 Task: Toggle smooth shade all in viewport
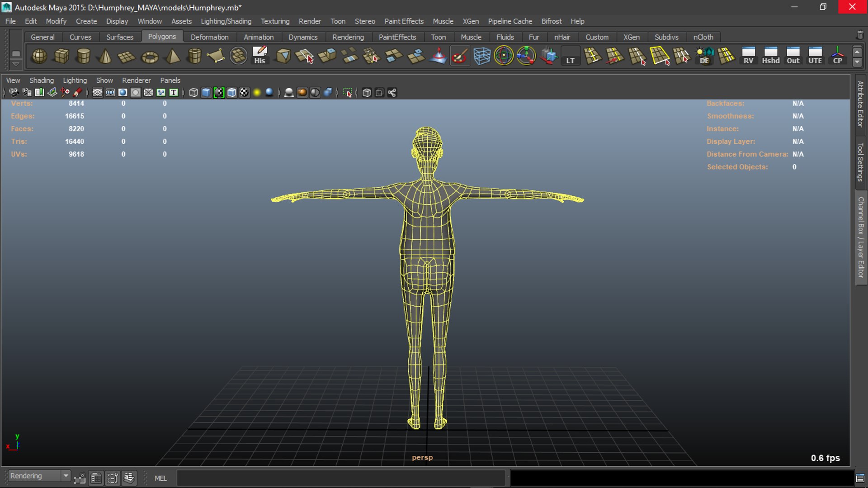click(206, 93)
